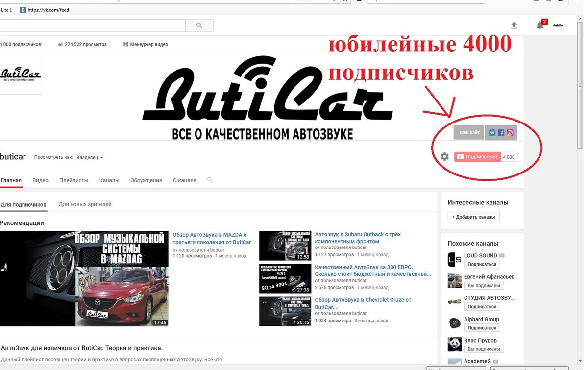Screen dimensions: 588x370
Task: Open the Facebook social link icon
Action: click(x=501, y=133)
